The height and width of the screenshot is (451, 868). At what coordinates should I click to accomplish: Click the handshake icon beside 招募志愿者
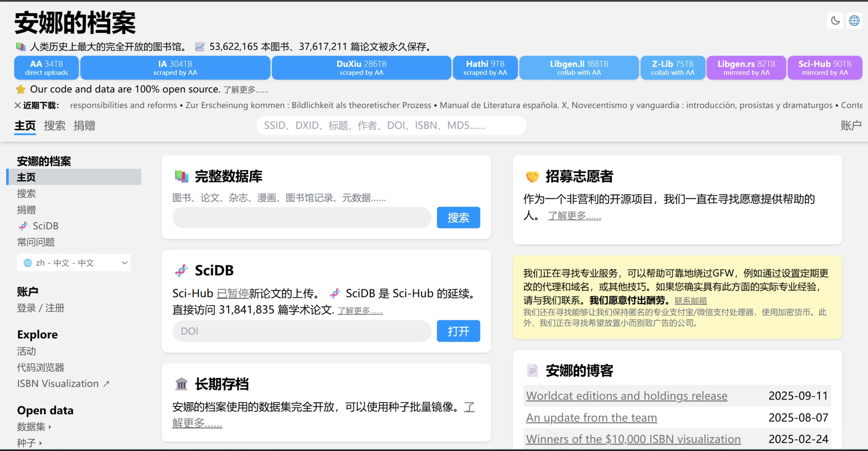tap(532, 177)
